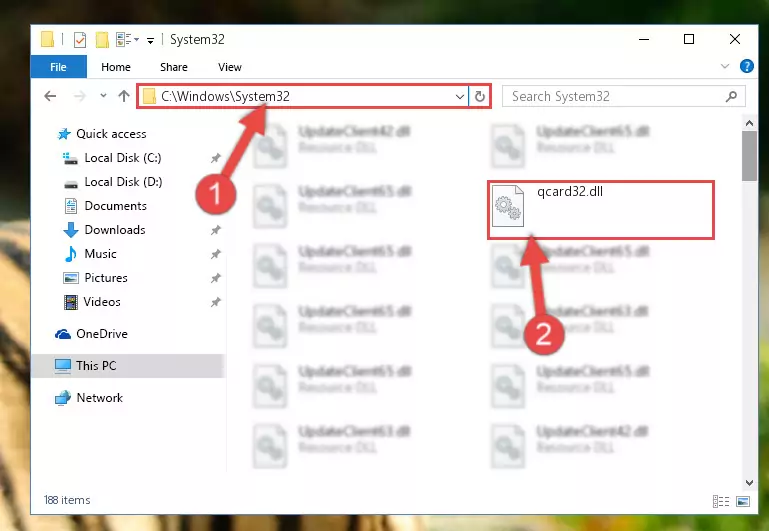Click the vertical scrollbar thumb

749,156
